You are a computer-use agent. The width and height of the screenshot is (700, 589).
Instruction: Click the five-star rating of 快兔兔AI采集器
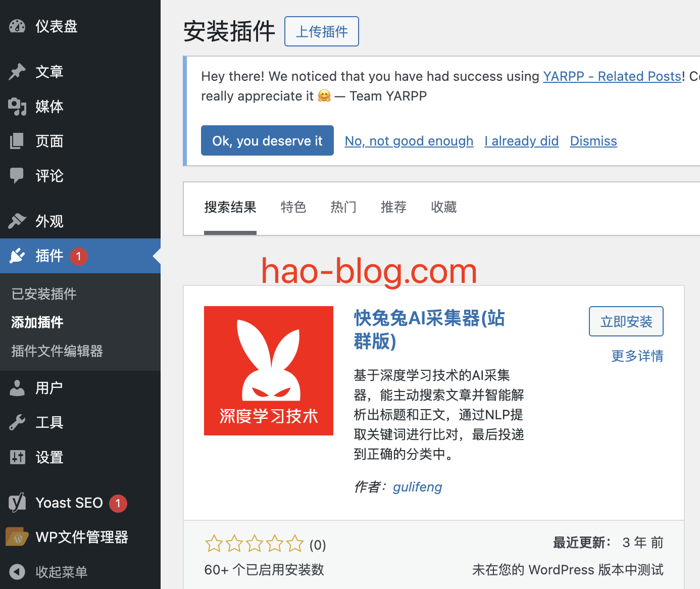255,544
